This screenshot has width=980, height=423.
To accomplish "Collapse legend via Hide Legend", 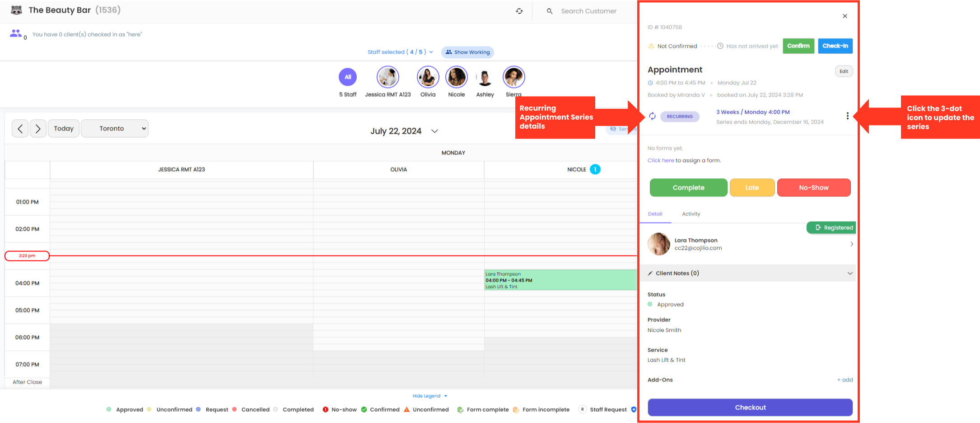I will (429, 396).
